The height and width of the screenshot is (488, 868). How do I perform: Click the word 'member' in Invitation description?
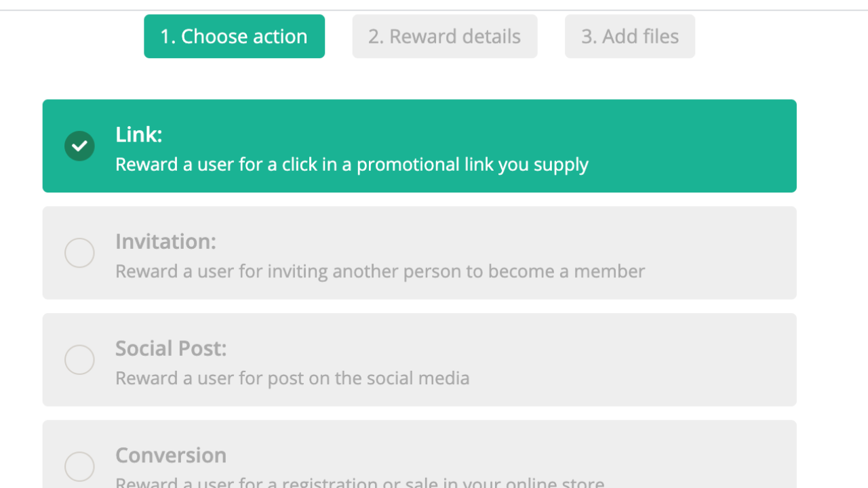click(609, 272)
